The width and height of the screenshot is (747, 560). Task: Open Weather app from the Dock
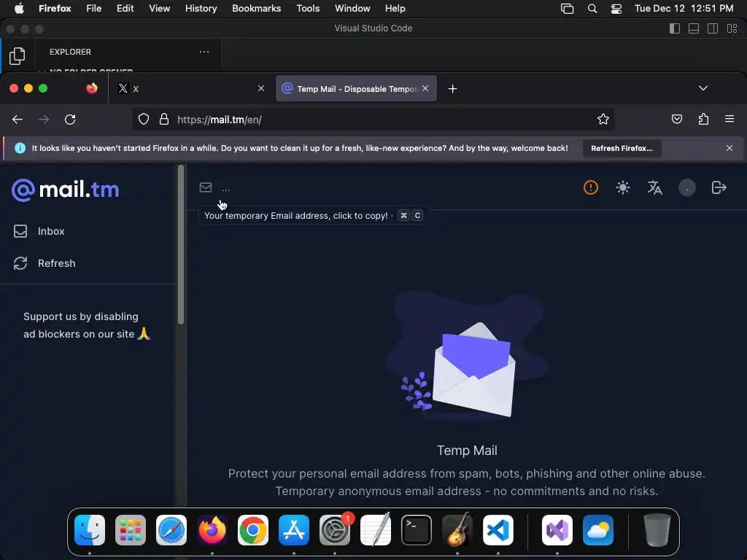tap(598, 530)
